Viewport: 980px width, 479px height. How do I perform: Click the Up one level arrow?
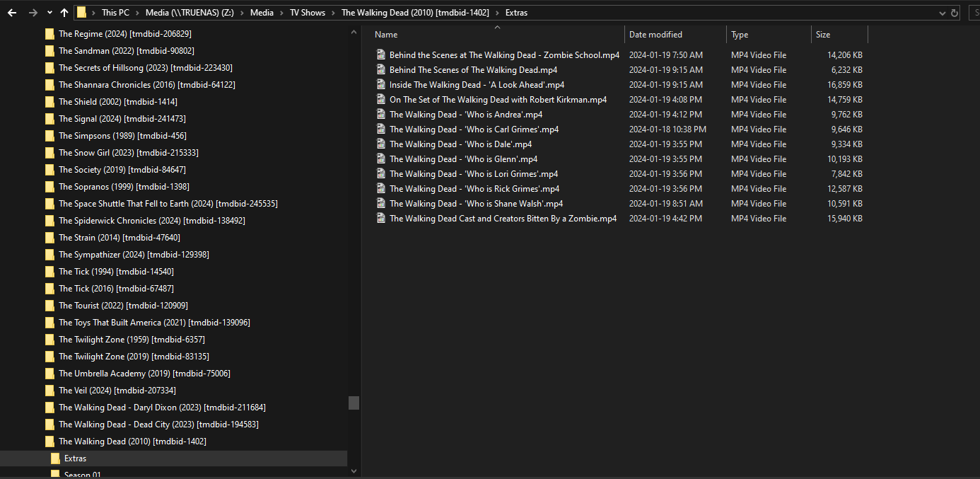point(64,13)
